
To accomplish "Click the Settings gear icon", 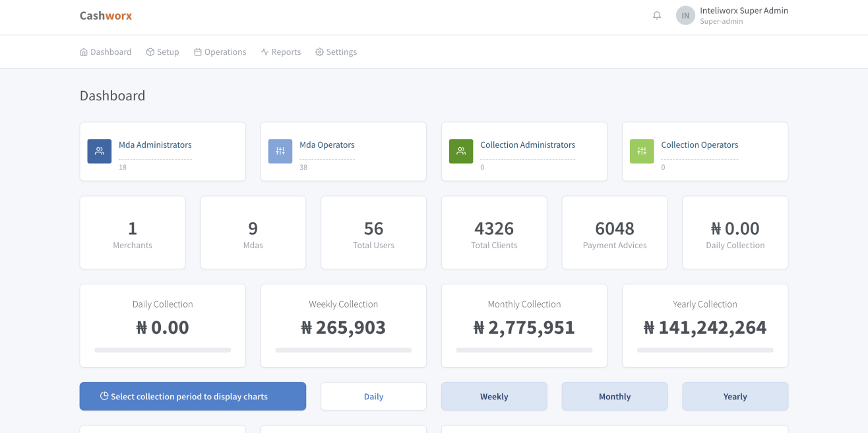I will coord(319,51).
